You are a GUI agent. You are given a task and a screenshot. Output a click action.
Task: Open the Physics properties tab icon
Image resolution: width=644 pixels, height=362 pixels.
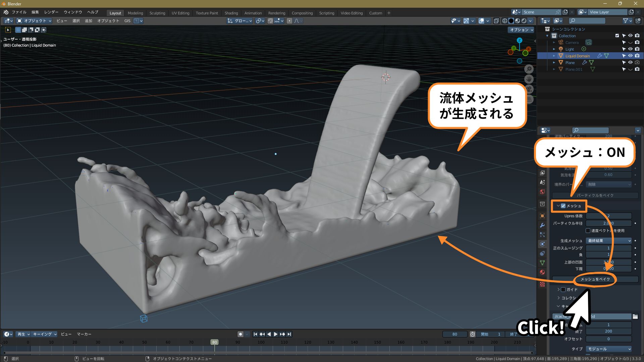pyautogui.click(x=542, y=244)
